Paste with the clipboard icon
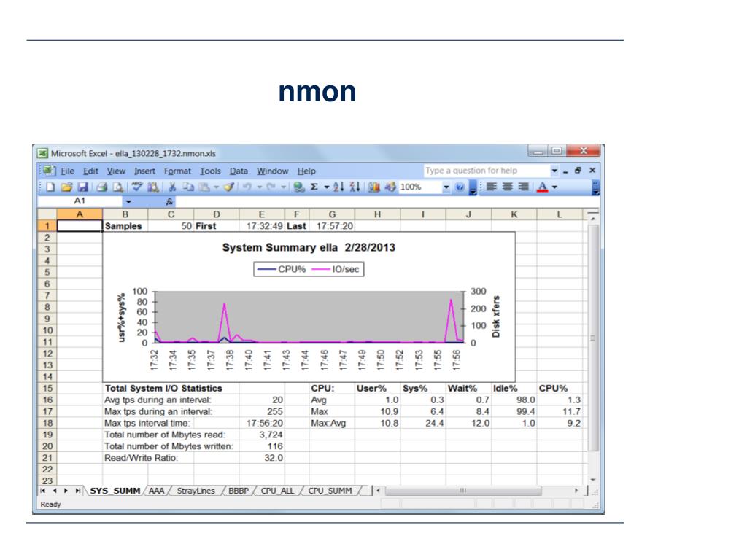This screenshot has height=560, width=747. (x=204, y=187)
